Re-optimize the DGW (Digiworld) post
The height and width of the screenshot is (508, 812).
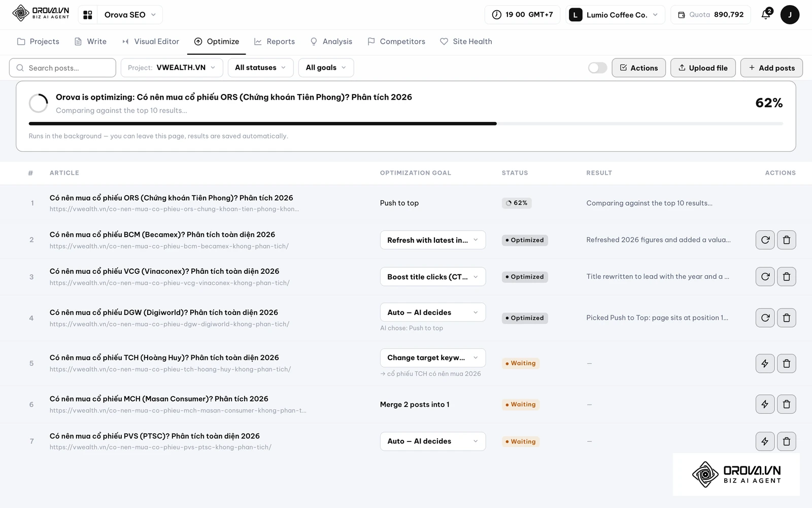[x=765, y=318]
